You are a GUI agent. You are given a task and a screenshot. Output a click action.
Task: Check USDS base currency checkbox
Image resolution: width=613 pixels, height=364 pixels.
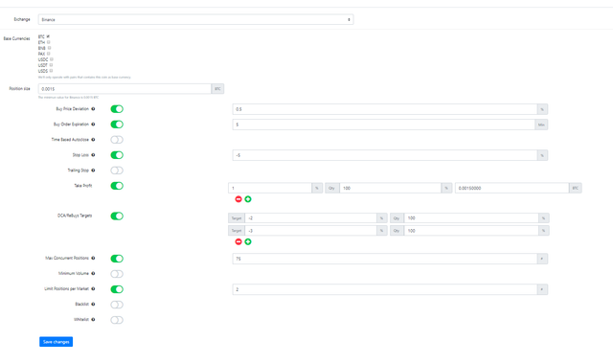51,71
